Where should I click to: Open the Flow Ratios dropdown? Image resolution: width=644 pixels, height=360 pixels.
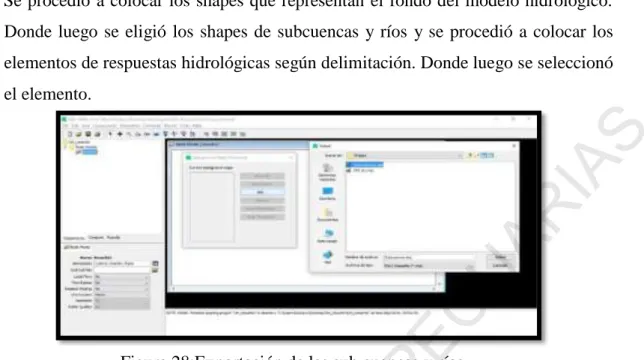point(122,283)
